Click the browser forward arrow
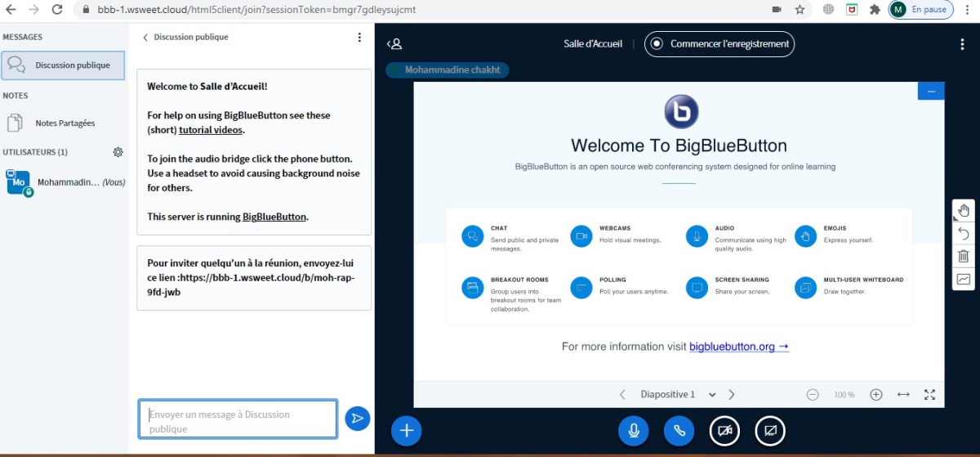The width and height of the screenshot is (980, 457). [34, 10]
